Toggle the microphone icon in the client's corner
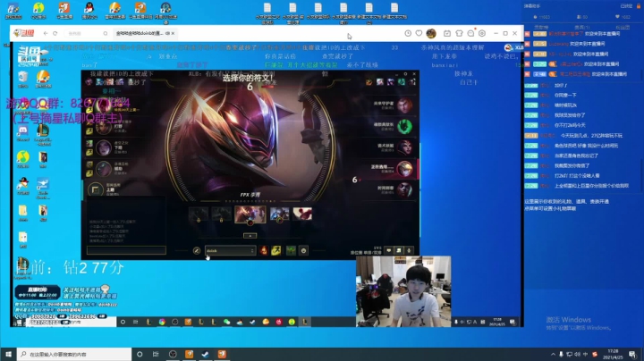The height and width of the screenshot is (361, 644). [409, 250]
